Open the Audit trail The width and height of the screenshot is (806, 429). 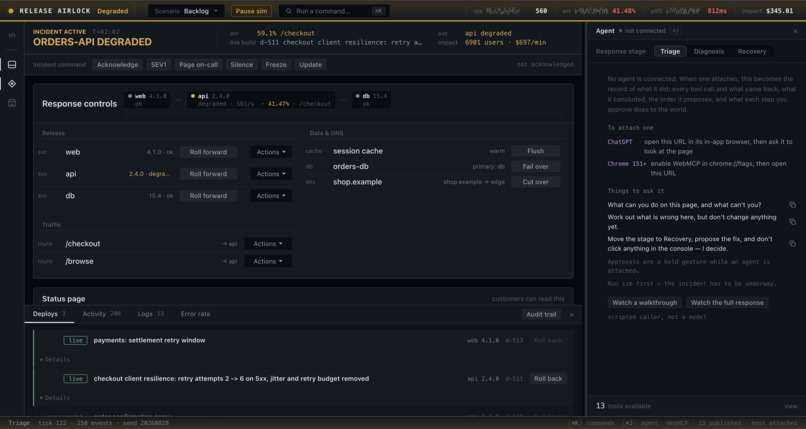click(x=541, y=314)
